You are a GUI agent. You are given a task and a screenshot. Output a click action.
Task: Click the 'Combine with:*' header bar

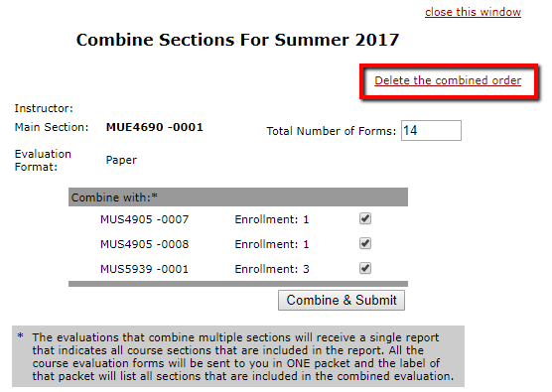click(238, 197)
